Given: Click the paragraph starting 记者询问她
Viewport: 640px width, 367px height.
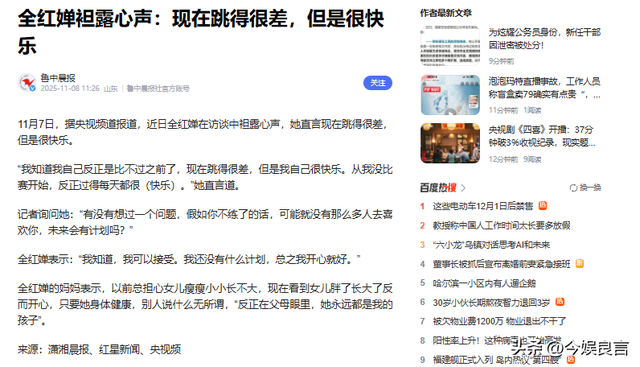Looking at the screenshot, I should pos(205,222).
